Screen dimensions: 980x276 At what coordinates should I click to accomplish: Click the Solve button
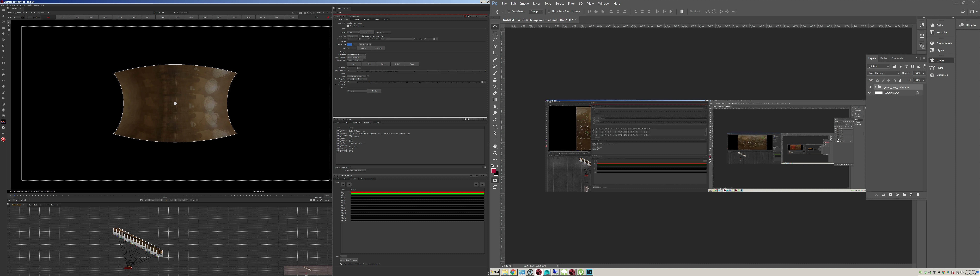coord(369,64)
